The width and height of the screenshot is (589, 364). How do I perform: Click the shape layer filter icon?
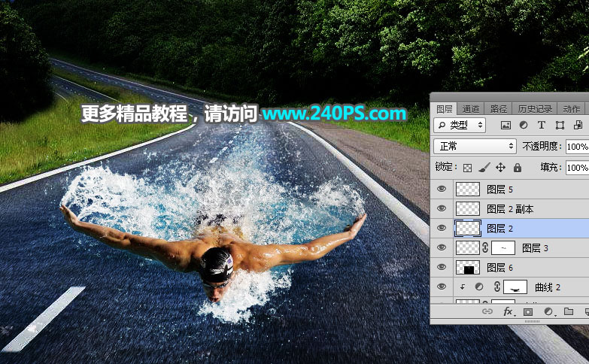tap(560, 125)
